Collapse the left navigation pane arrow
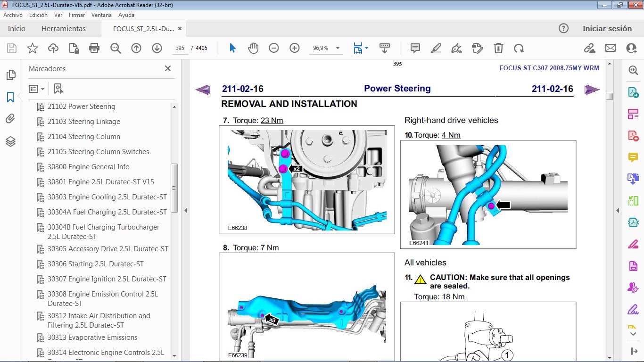The width and height of the screenshot is (644, 362). click(186, 211)
